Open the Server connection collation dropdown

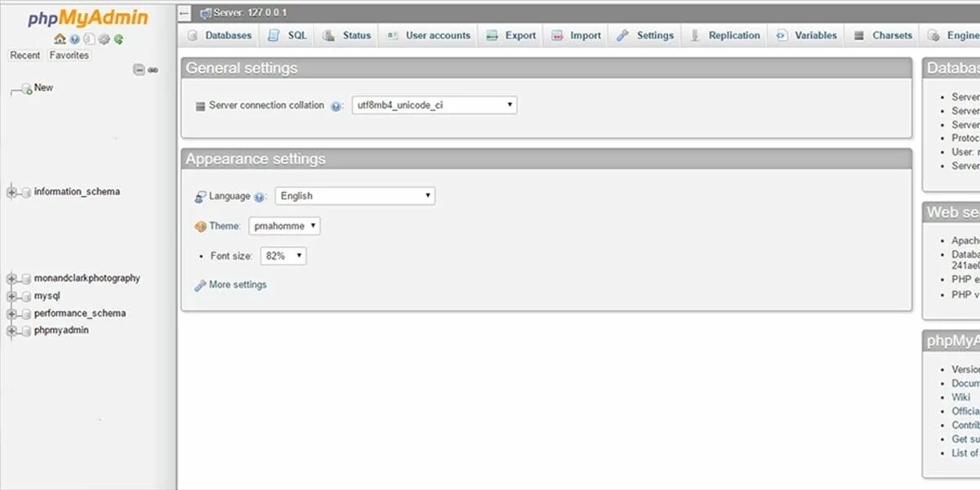coord(434,105)
